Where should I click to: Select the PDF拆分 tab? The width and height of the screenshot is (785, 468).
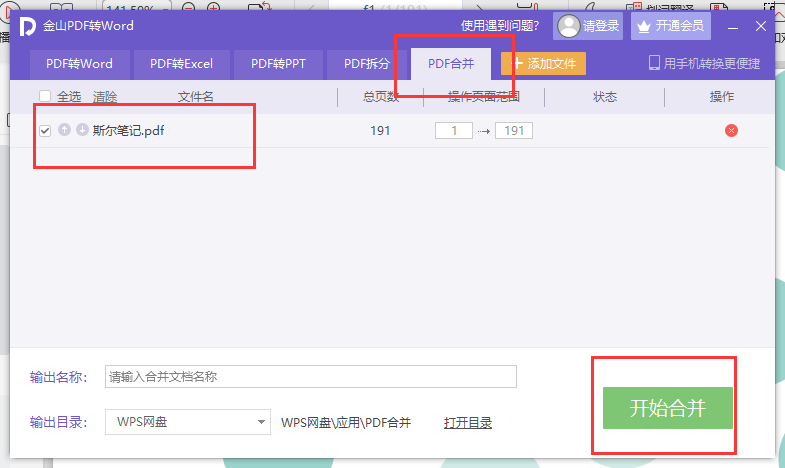pos(367,64)
